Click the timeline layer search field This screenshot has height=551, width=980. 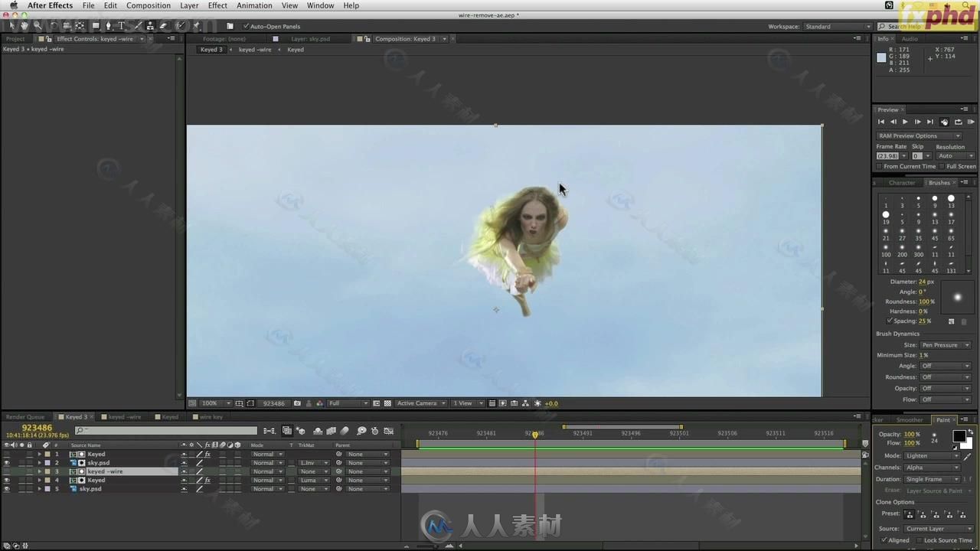pos(165,431)
